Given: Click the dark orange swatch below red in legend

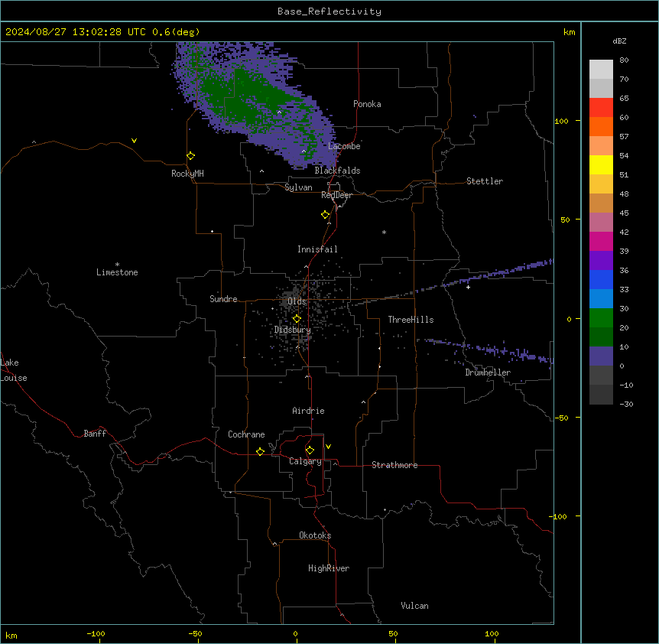Looking at the screenshot, I should [601, 126].
